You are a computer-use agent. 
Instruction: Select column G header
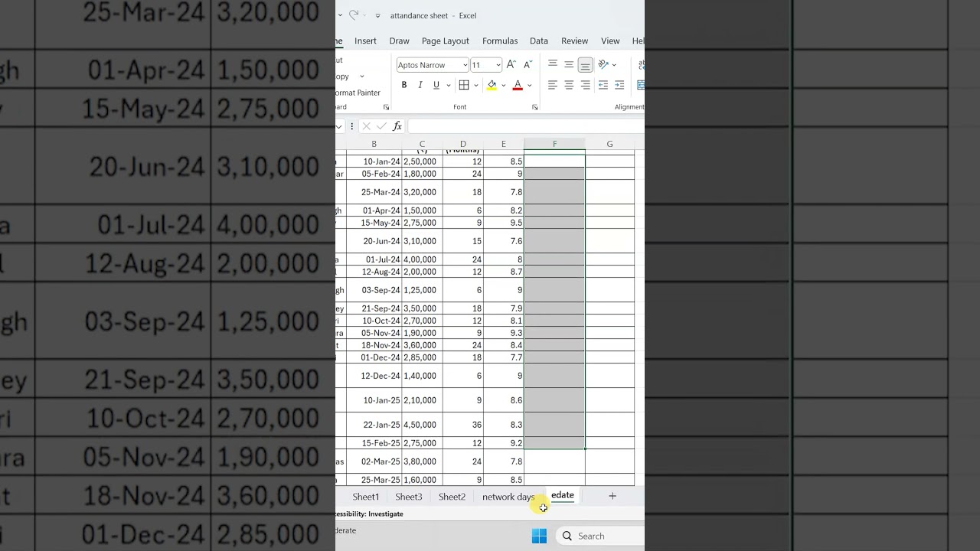pyautogui.click(x=609, y=144)
